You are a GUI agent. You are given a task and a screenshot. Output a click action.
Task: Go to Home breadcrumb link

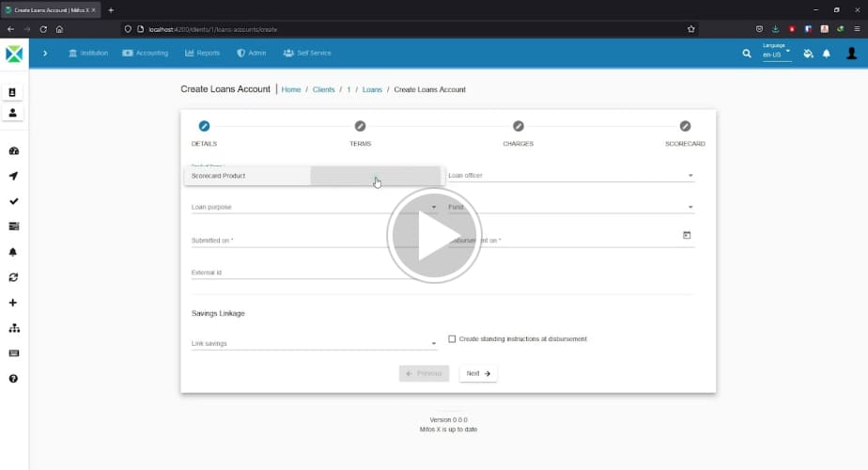(x=291, y=90)
